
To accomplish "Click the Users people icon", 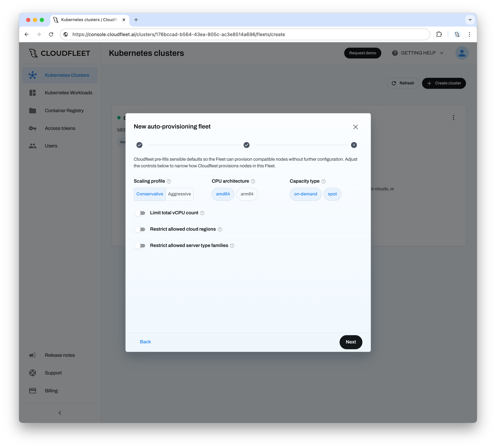I will click(x=32, y=146).
